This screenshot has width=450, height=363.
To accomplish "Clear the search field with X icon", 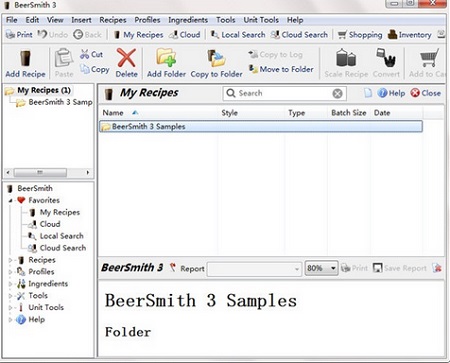I will [x=337, y=94].
